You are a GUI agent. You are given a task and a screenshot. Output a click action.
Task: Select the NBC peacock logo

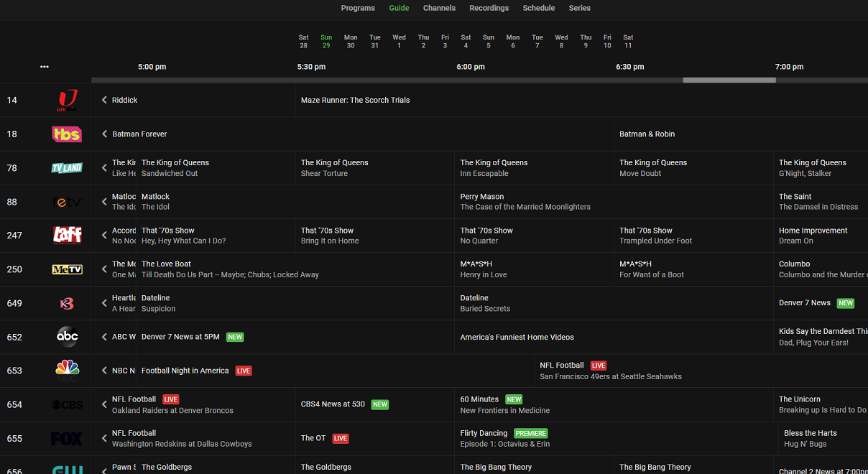point(67,370)
